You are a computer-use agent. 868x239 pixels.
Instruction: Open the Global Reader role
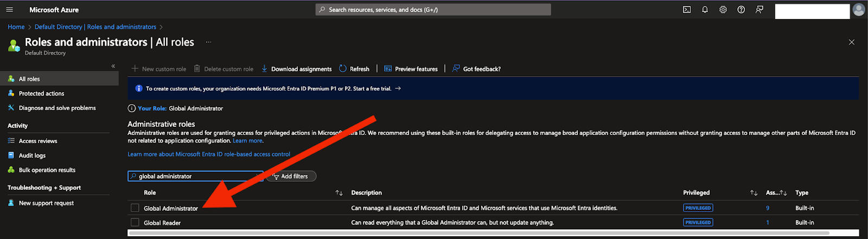tap(162, 223)
